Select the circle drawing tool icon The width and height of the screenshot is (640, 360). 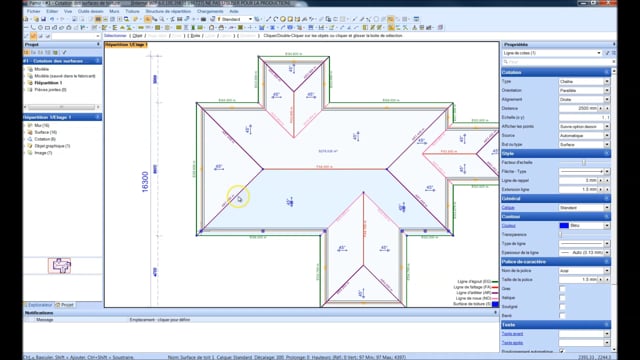[40, 28]
